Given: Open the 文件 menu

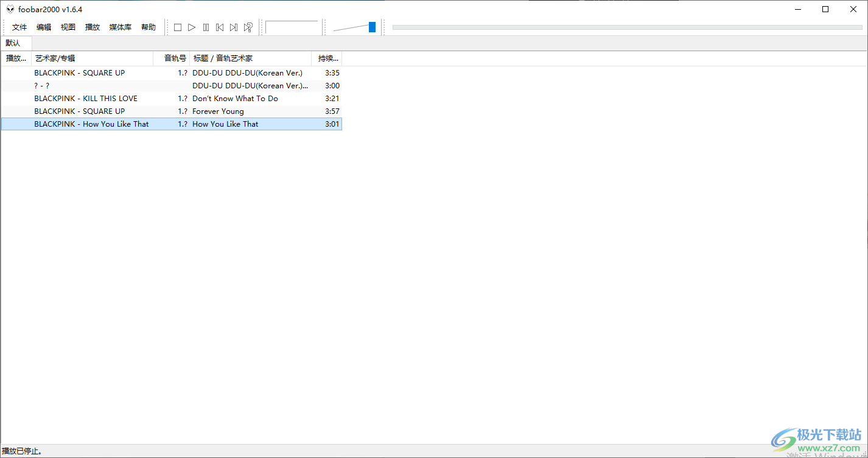Looking at the screenshot, I should pos(19,27).
